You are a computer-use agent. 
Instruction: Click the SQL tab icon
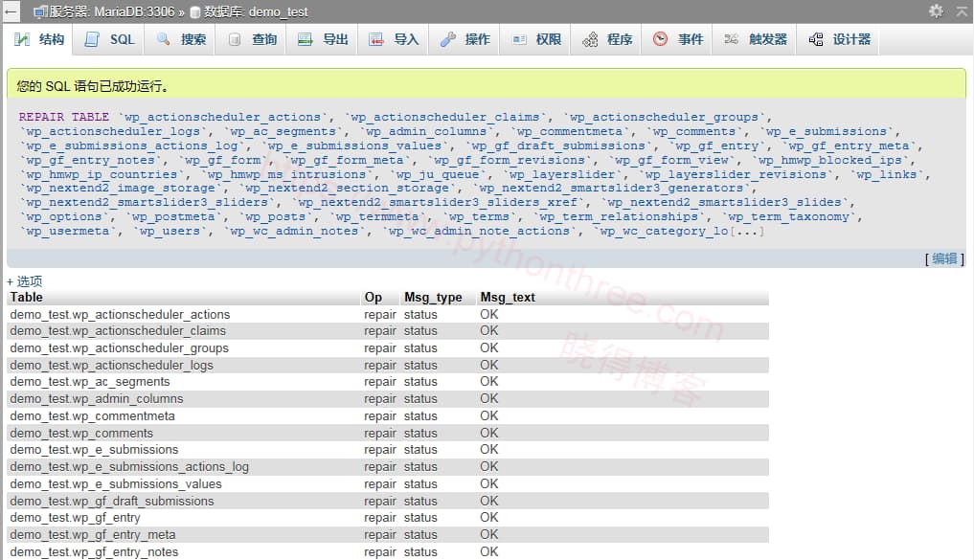coord(92,39)
